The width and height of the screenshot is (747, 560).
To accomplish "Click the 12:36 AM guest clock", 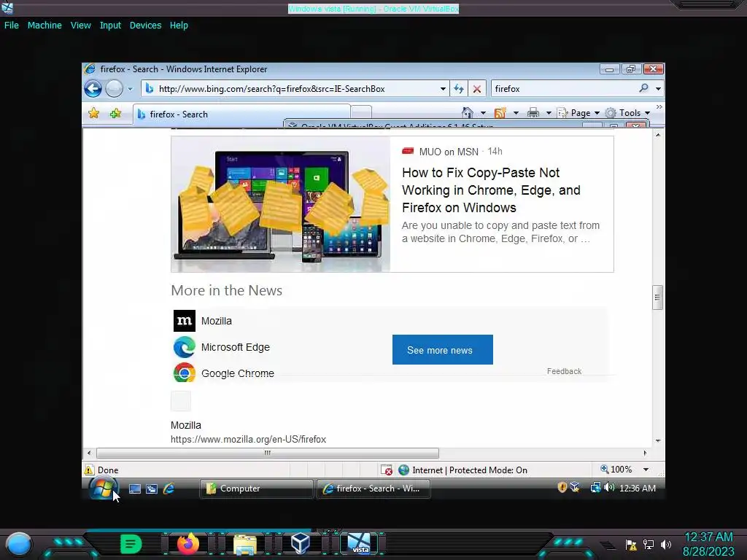I will (x=638, y=488).
